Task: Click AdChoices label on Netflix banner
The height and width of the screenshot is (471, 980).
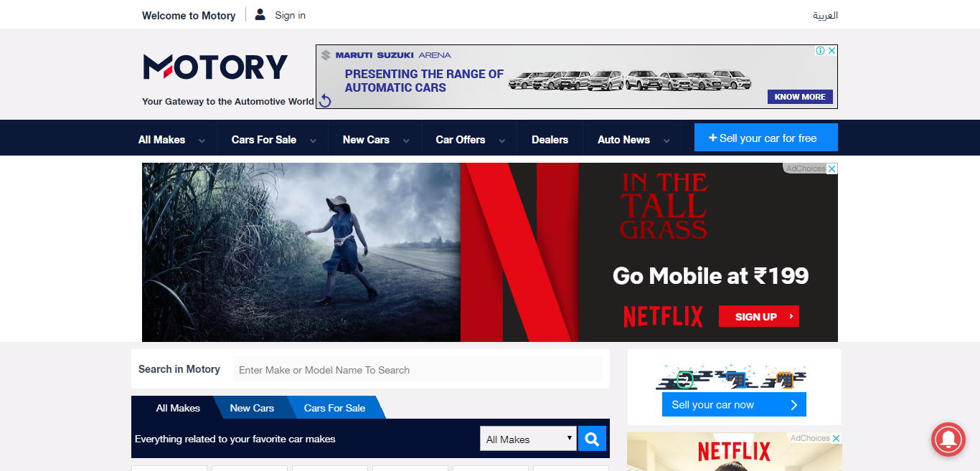Action: click(805, 168)
